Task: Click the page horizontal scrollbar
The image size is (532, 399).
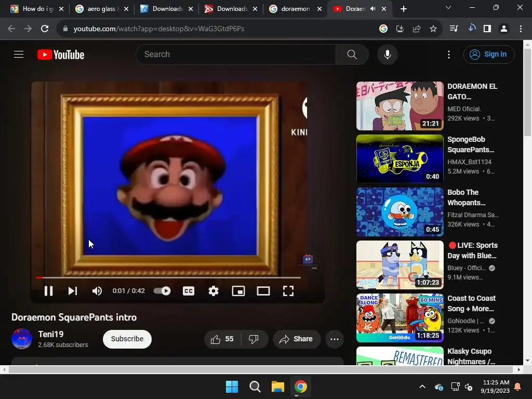Action: (x=261, y=369)
